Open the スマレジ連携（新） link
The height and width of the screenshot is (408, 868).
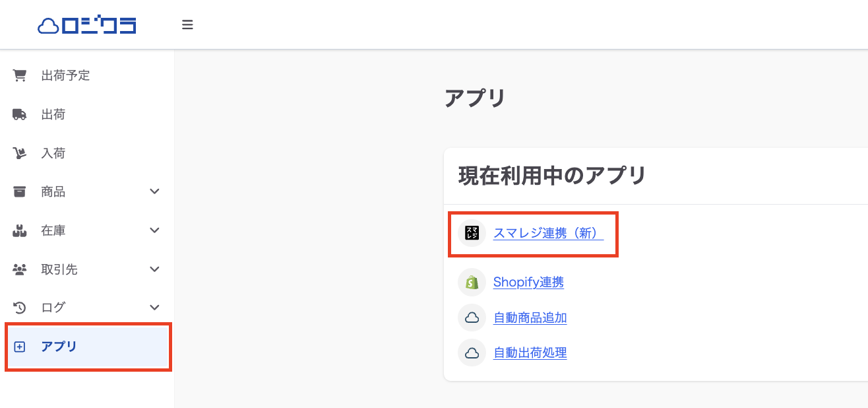[x=548, y=233]
